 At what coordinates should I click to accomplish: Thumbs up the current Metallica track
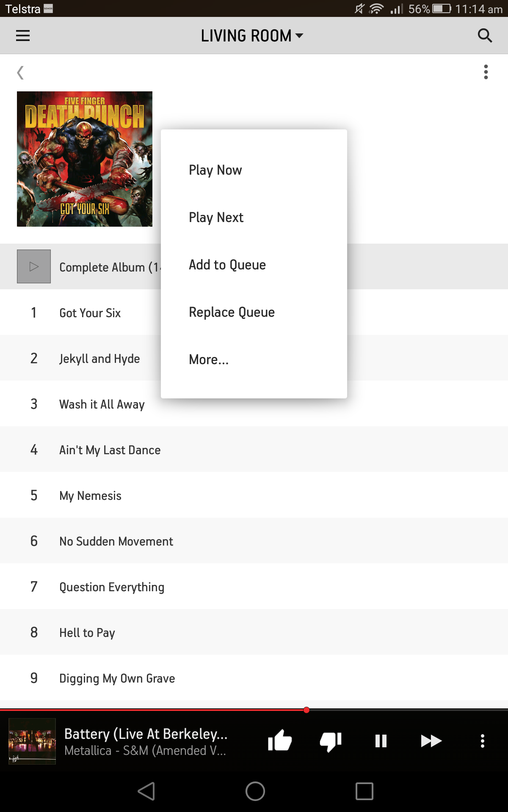280,741
